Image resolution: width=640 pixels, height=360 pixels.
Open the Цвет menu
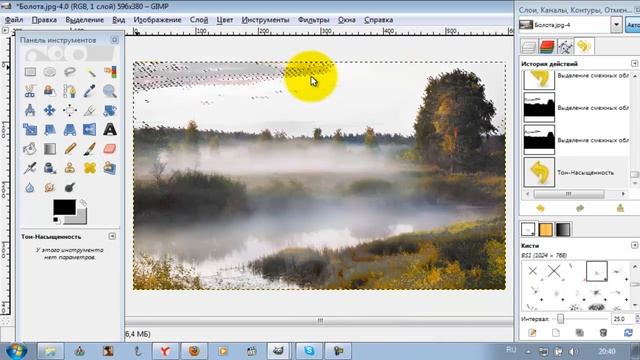coord(224,20)
